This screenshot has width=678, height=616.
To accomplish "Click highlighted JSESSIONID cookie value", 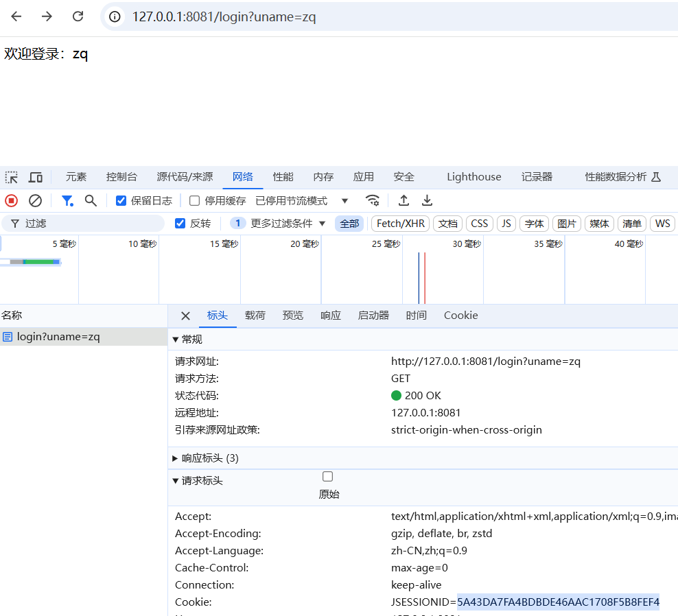I will pos(558,602).
